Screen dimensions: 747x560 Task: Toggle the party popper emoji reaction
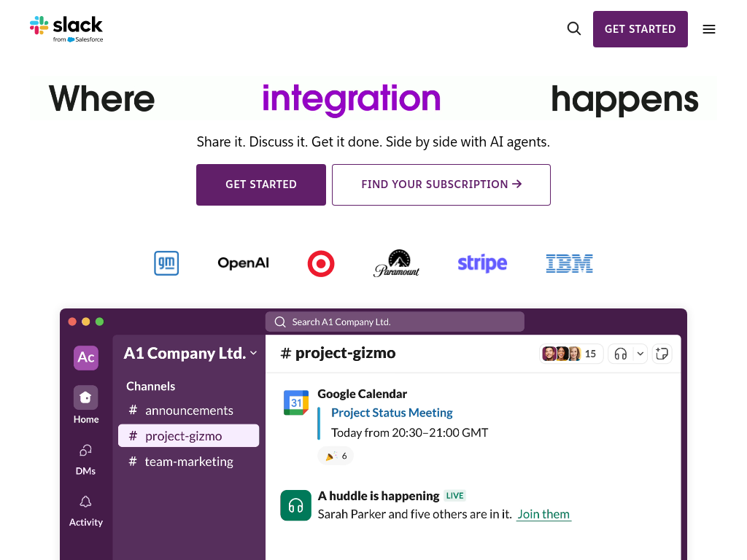coord(335,455)
